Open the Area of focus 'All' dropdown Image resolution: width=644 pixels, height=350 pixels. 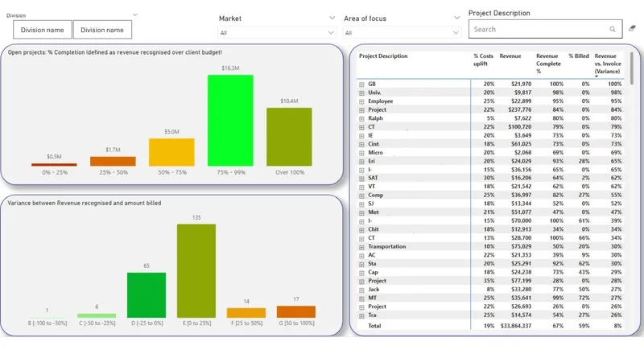pyautogui.click(x=402, y=32)
